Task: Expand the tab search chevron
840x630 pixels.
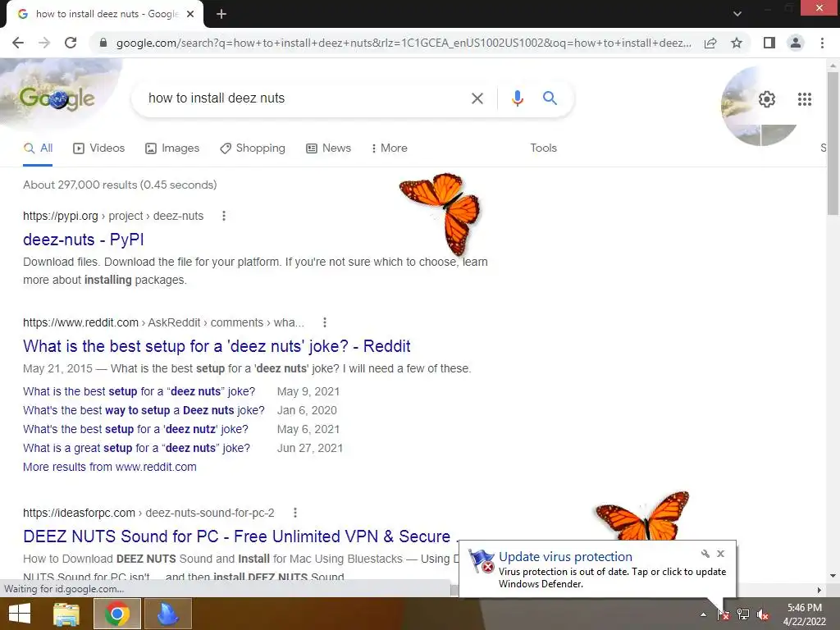Action: click(x=737, y=14)
